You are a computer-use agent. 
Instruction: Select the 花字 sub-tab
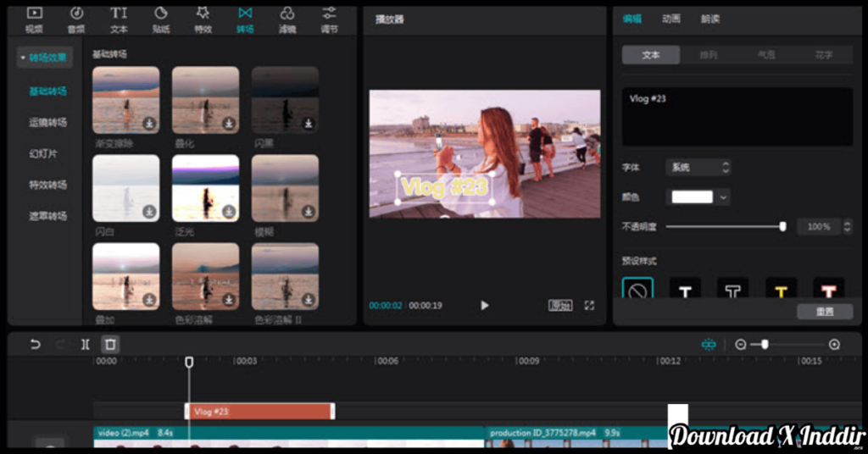[x=824, y=55]
